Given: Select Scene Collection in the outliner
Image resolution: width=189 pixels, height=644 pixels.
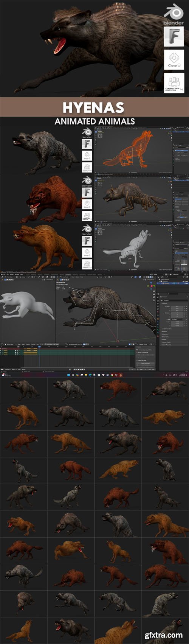Looking at the screenshot, I should [165, 279].
